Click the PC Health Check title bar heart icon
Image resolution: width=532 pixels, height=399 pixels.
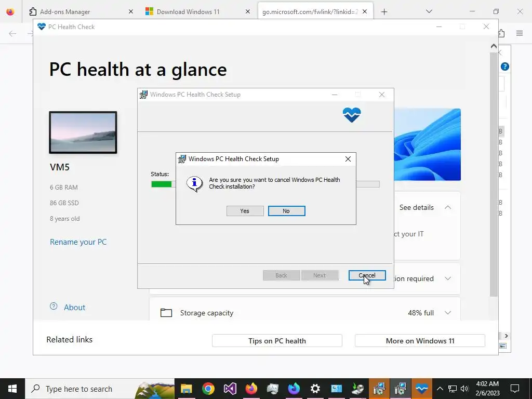pos(42,26)
